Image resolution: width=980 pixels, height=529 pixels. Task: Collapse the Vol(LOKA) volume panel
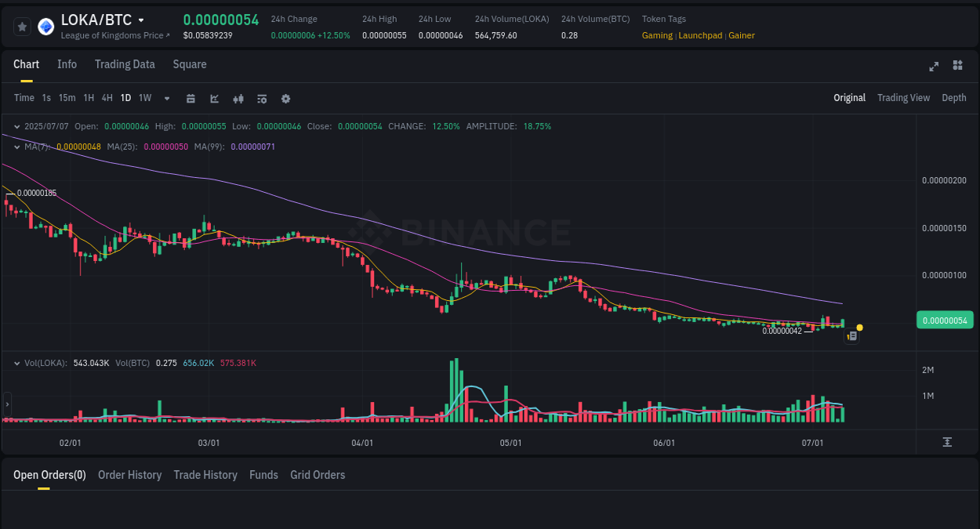point(16,363)
